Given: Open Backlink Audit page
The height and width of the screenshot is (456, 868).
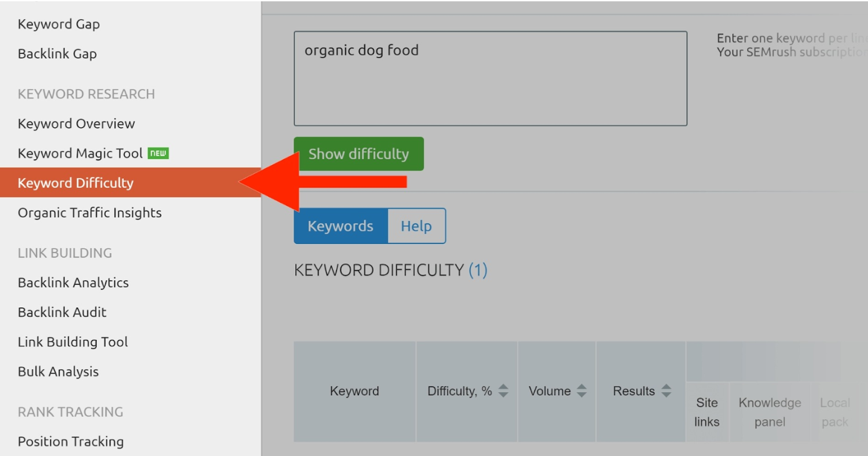Looking at the screenshot, I should click(x=62, y=312).
